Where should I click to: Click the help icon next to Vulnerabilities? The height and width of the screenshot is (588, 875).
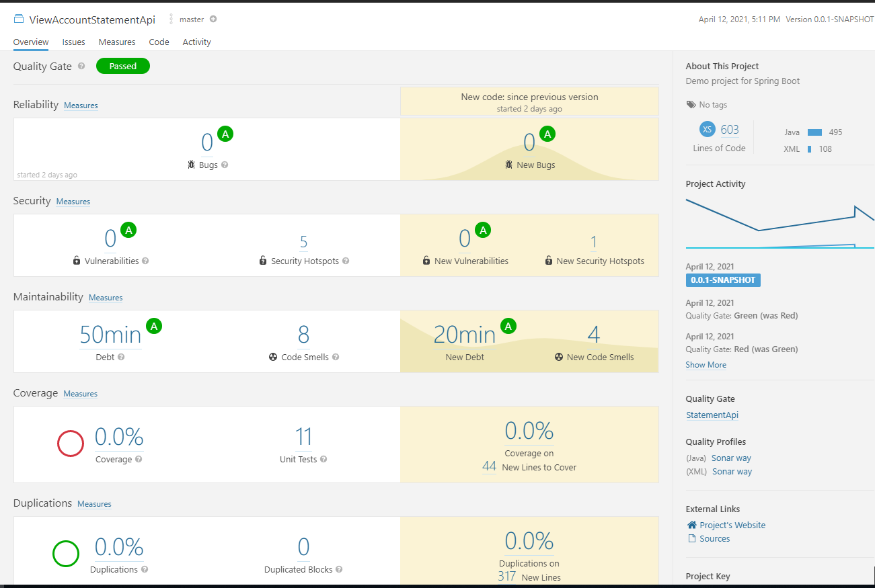(145, 261)
